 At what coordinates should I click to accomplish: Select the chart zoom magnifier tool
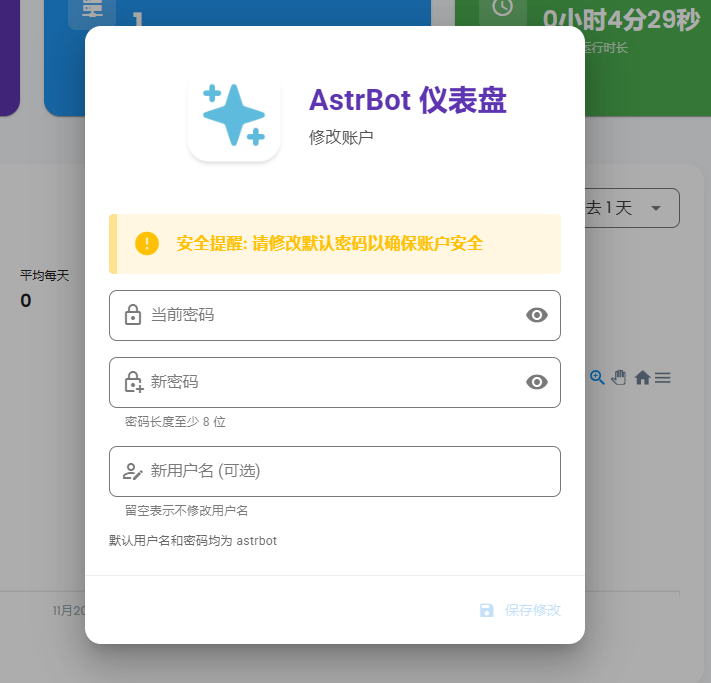[597, 377]
